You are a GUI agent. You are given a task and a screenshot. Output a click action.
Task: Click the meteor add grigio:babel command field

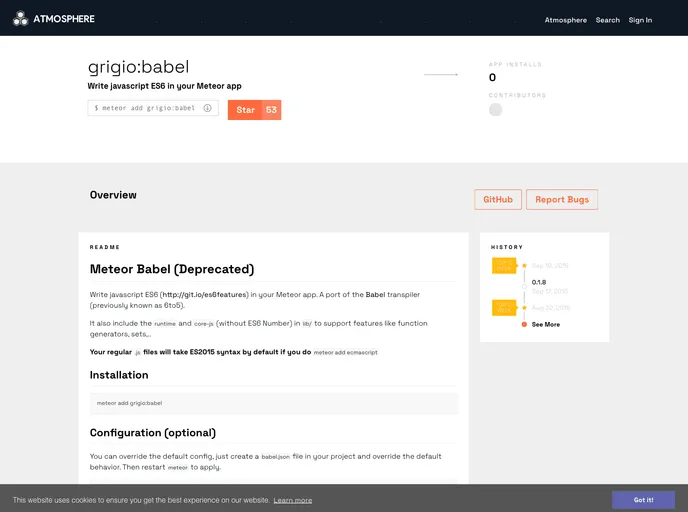pyautogui.click(x=153, y=108)
